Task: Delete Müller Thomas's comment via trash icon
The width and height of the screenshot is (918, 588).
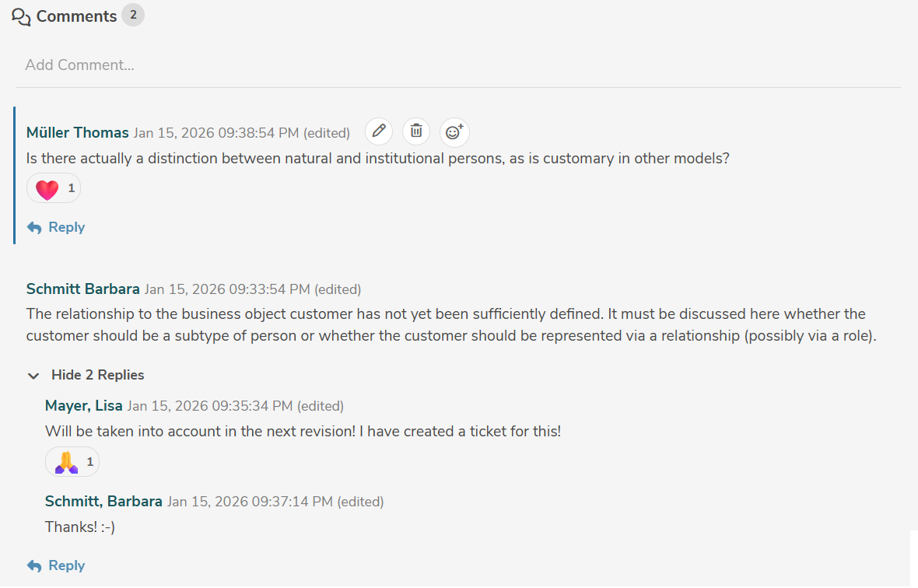Action: (x=416, y=131)
